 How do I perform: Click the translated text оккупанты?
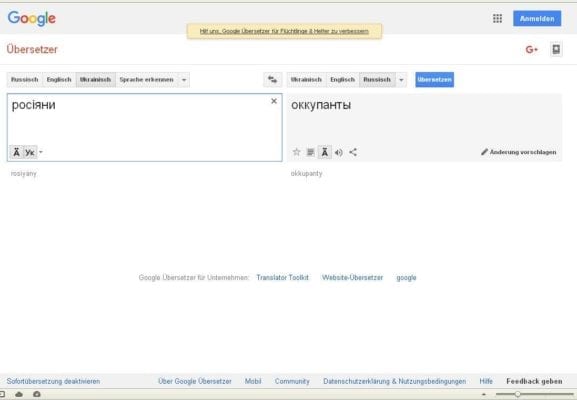321,105
